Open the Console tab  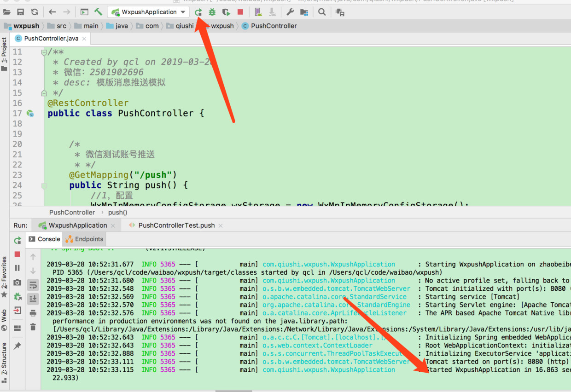coord(44,239)
